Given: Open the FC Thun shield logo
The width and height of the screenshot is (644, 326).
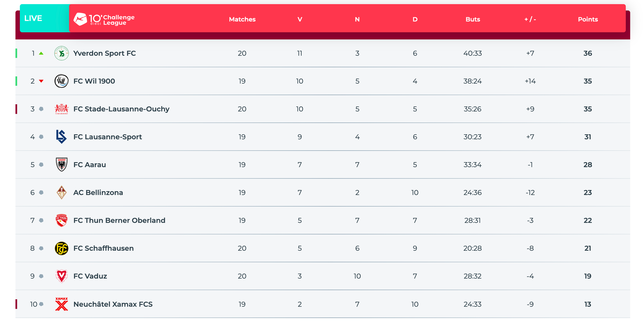Looking at the screenshot, I should pyautogui.click(x=61, y=220).
